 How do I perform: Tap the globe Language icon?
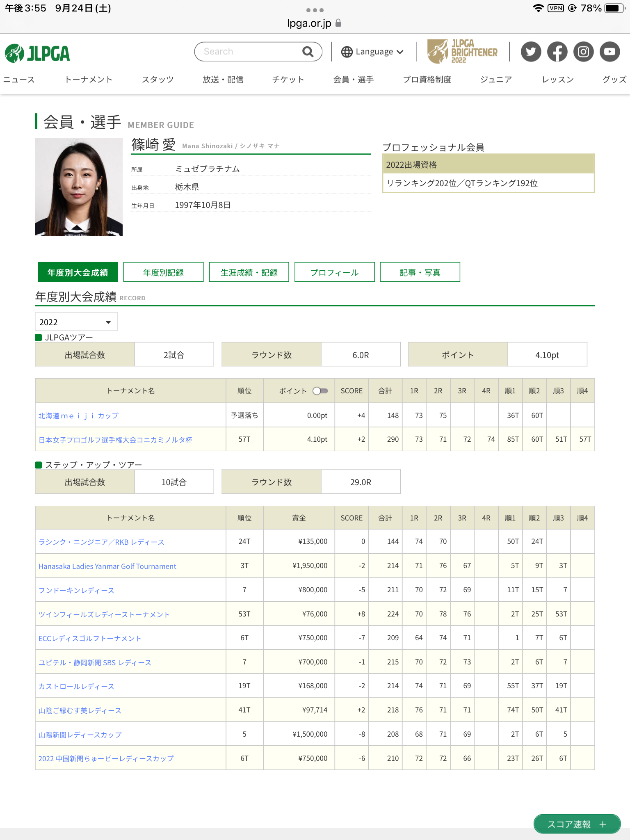click(x=347, y=52)
